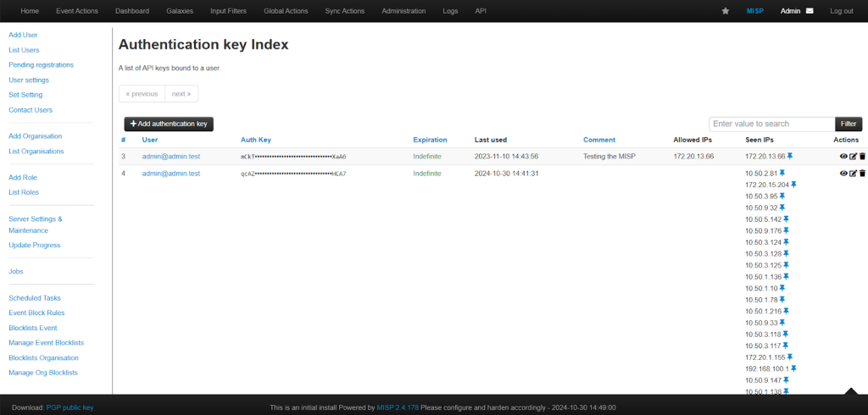Image resolution: width=868 pixels, height=415 pixels.
Task: Edit auth key 3 with pencil icon
Action: [x=853, y=157]
